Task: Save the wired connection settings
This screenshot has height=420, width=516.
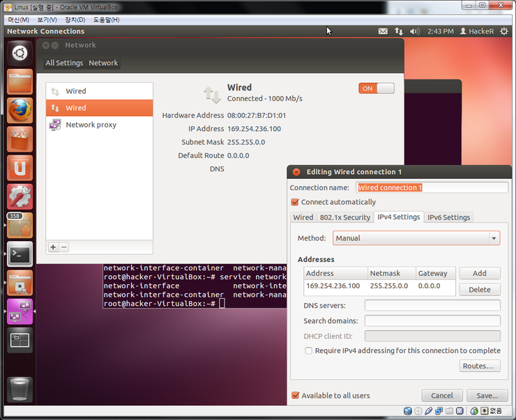Action: tap(487, 396)
